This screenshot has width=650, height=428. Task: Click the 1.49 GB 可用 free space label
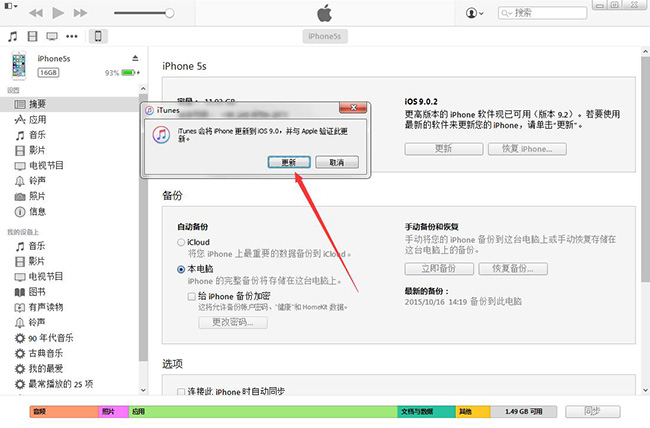click(x=524, y=411)
